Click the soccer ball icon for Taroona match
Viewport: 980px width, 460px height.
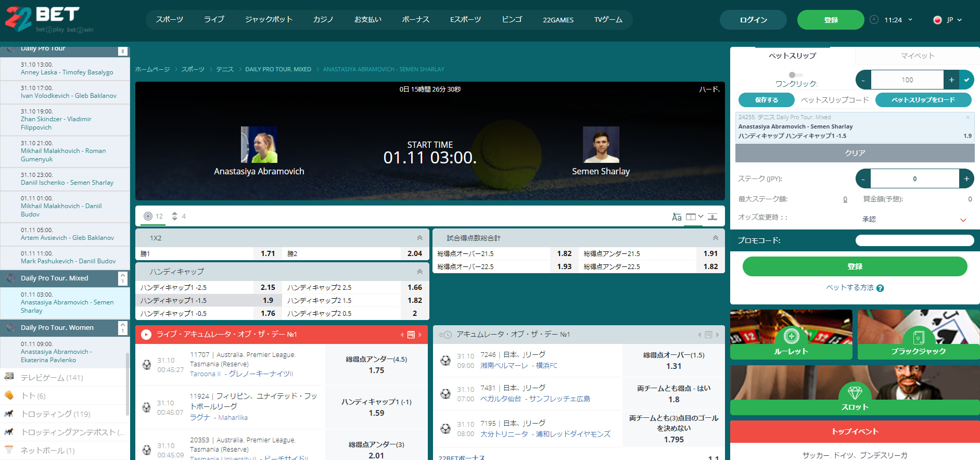[147, 365]
